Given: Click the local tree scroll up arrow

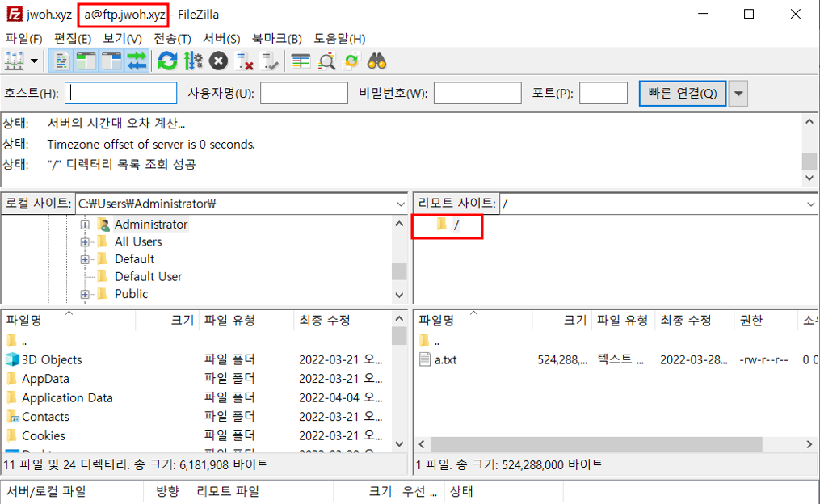Looking at the screenshot, I should 400,224.
